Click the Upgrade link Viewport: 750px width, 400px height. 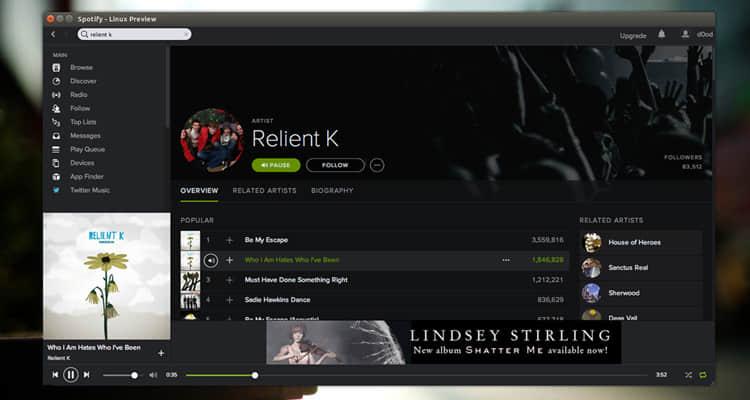[x=633, y=35]
